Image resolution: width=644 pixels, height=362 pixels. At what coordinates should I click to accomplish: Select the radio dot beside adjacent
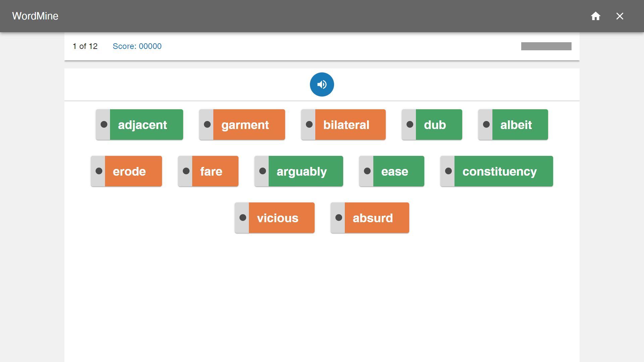104,125
